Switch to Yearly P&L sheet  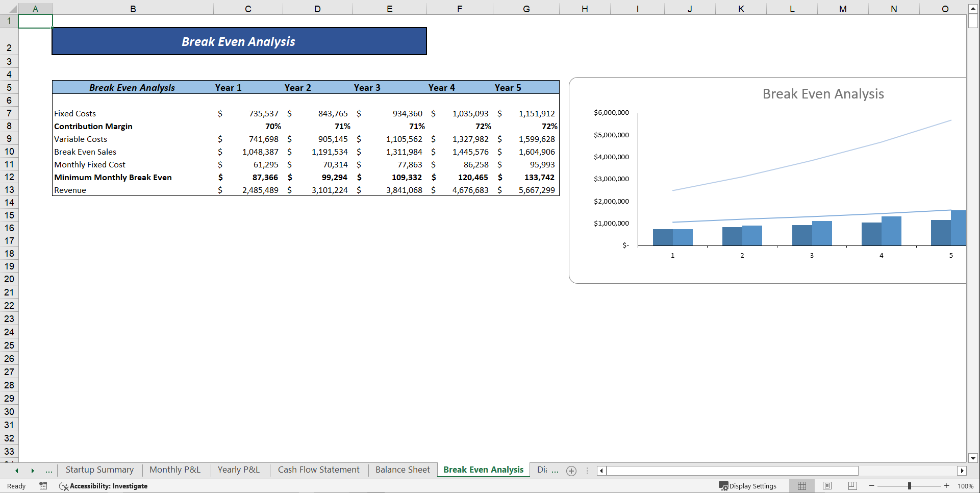click(x=239, y=470)
